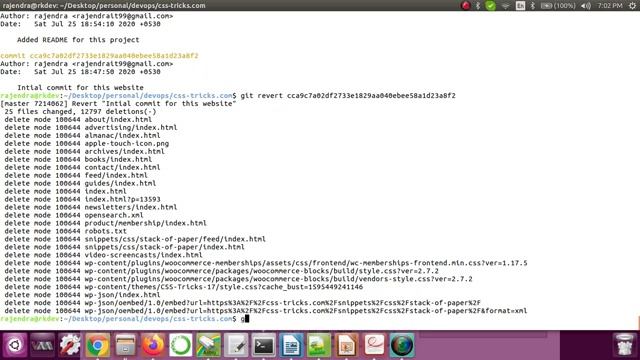Launch Google Chrome from the dock

(x=98, y=345)
